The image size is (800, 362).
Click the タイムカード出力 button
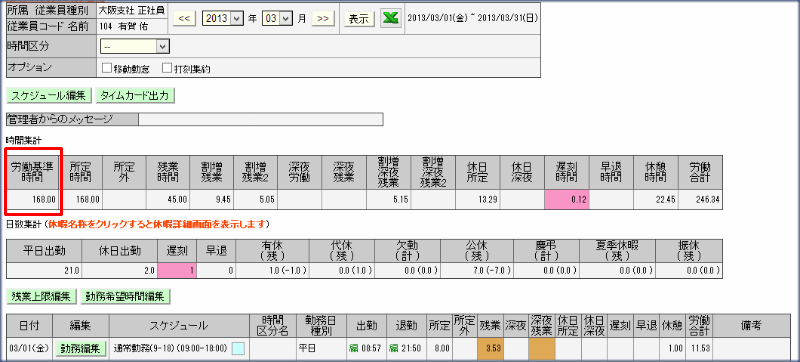pyautogui.click(x=135, y=95)
